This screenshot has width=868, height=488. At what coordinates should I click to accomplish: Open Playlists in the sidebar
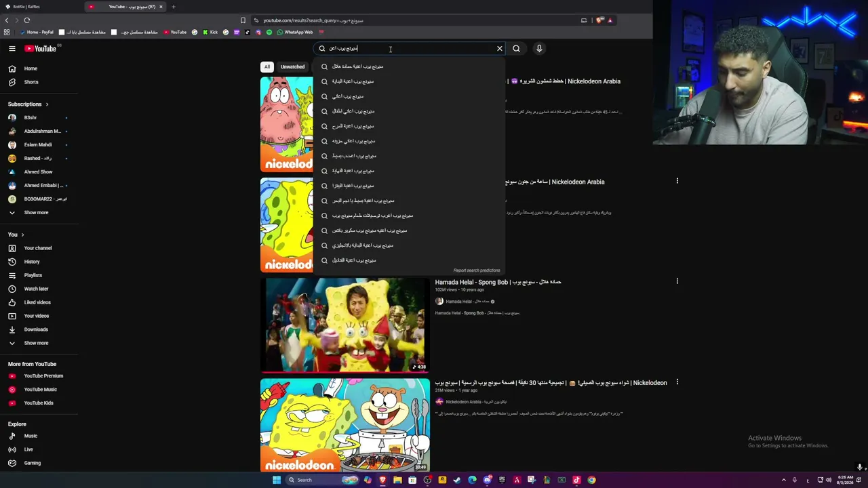click(38, 275)
